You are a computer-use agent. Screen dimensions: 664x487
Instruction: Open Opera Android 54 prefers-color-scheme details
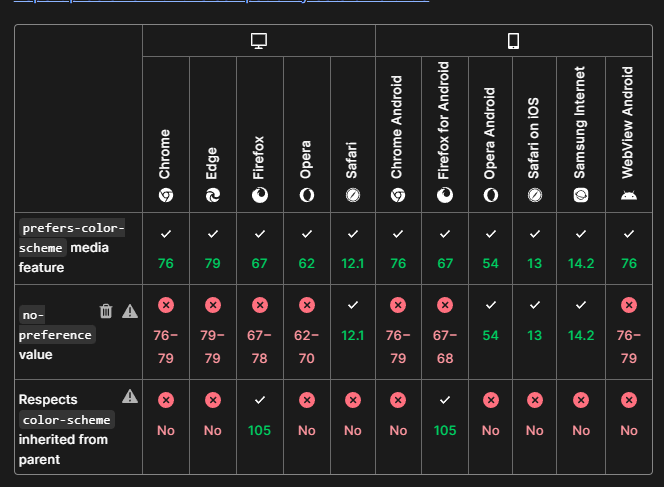(x=490, y=248)
